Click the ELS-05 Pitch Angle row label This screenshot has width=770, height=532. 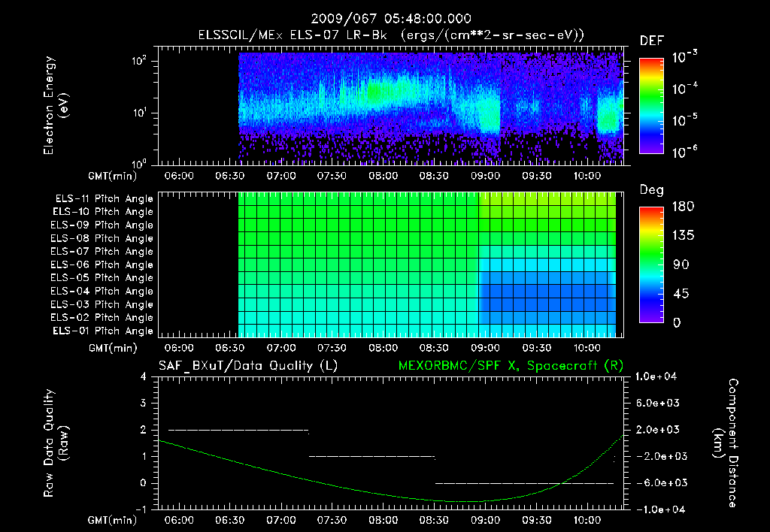click(102, 278)
